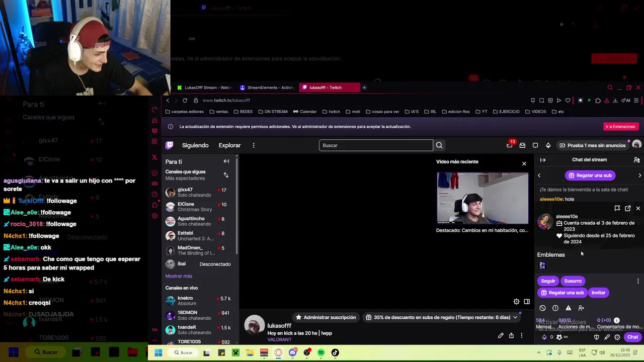This screenshot has height=362, width=644.
Task: Switch to StreamElements Activity browser tab
Action: pyautogui.click(x=267, y=87)
